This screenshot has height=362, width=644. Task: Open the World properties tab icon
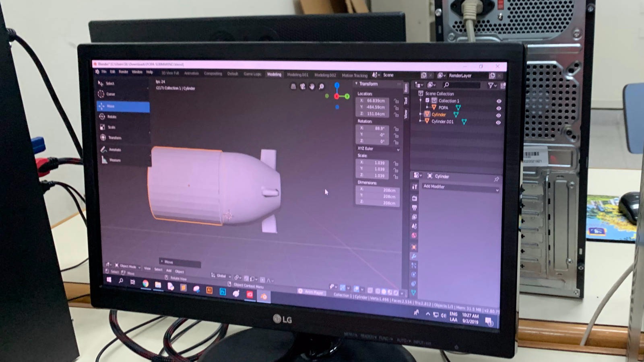click(414, 236)
